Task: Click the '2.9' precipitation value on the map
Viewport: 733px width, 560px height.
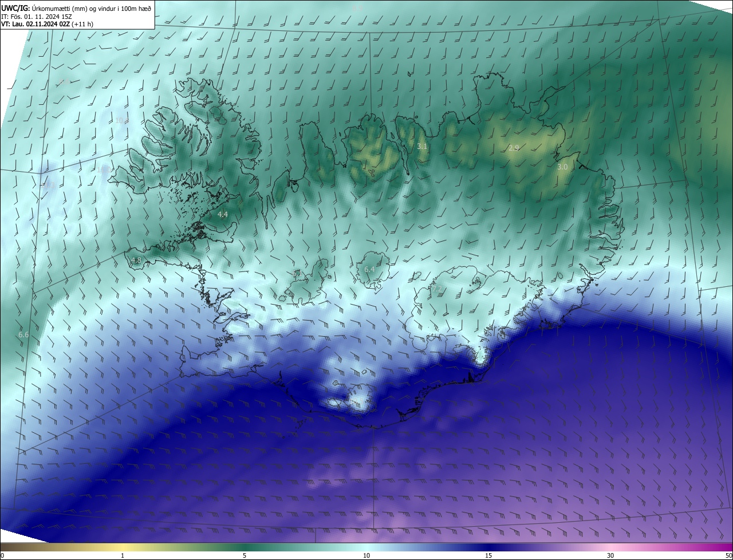Action: (514, 148)
